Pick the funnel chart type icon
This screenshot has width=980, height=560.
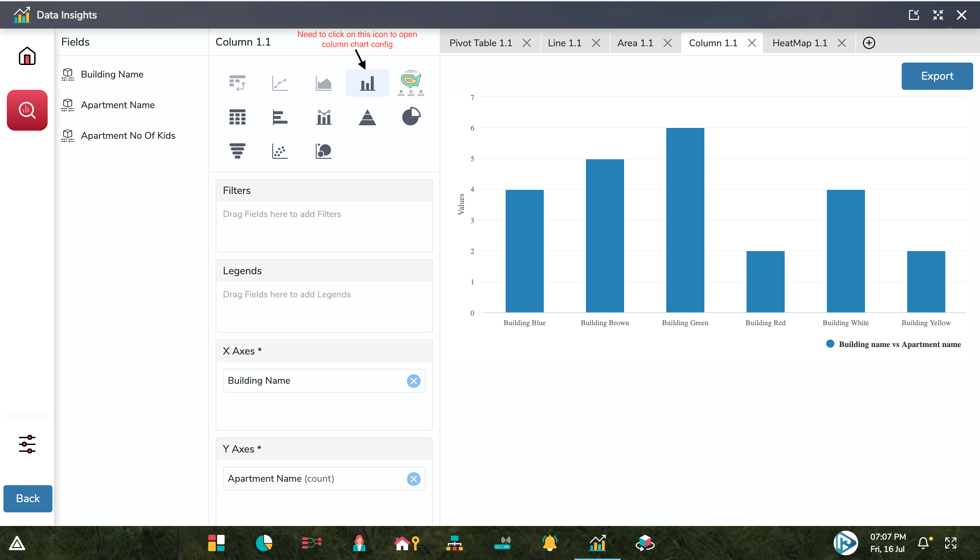[237, 151]
